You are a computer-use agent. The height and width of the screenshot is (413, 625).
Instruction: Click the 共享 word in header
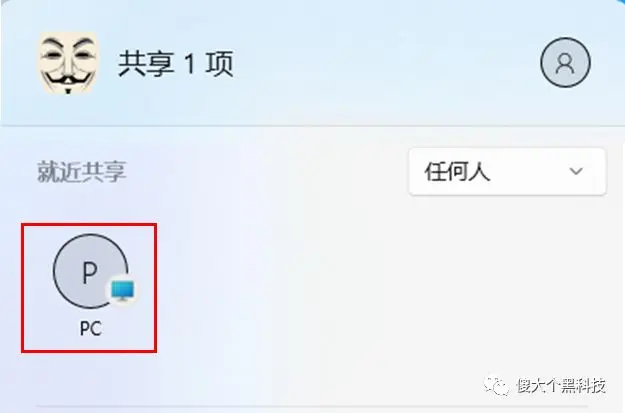tap(146, 64)
